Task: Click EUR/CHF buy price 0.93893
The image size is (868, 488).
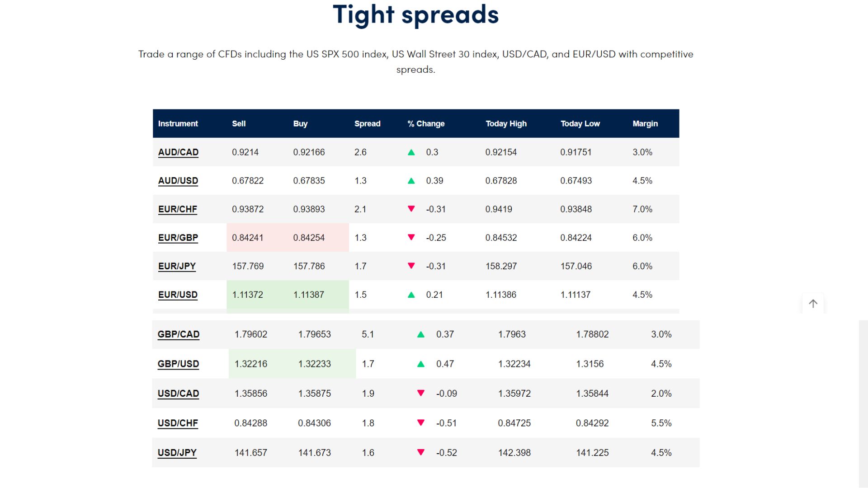Action: tap(309, 209)
